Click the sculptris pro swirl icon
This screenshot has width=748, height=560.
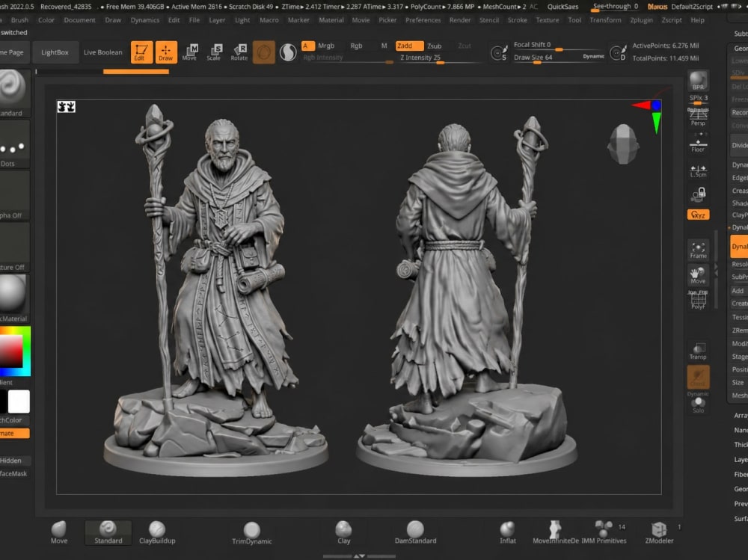(288, 52)
